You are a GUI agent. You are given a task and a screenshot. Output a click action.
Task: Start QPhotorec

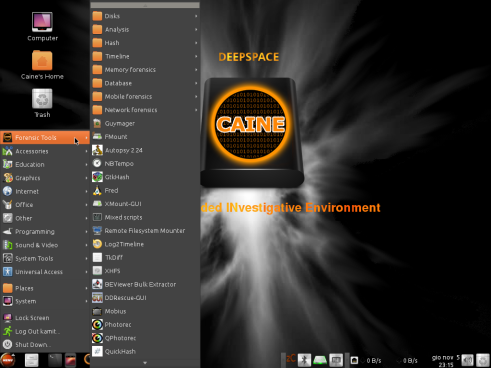(145, 338)
